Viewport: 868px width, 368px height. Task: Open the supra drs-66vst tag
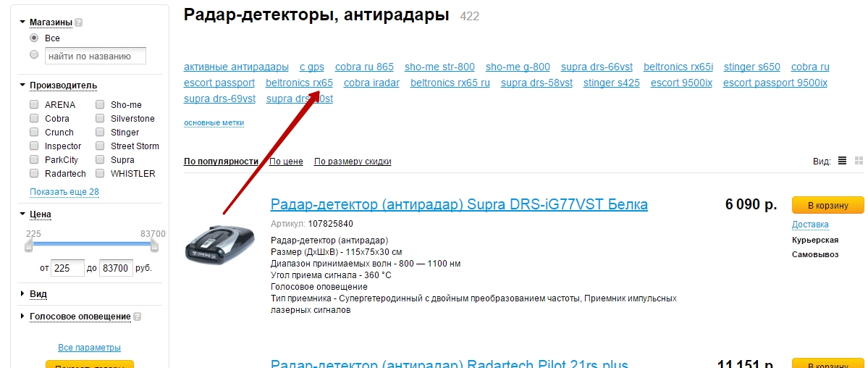click(597, 67)
